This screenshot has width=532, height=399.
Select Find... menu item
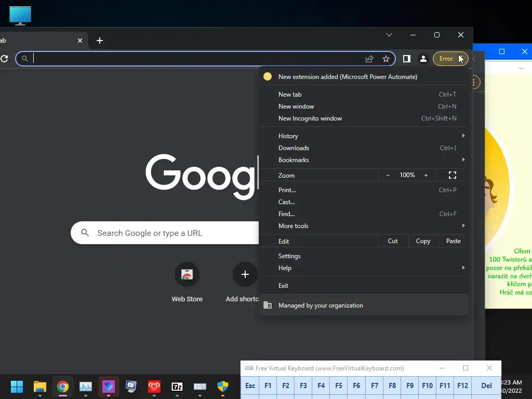364,214
